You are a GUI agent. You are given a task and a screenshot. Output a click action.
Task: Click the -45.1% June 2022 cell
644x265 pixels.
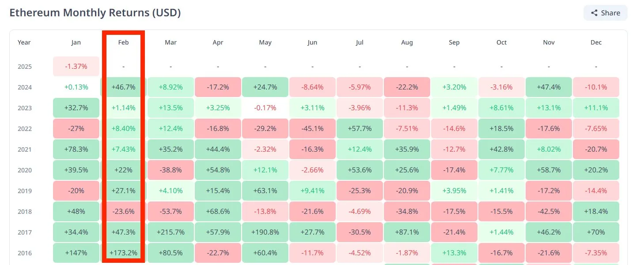[312, 128]
